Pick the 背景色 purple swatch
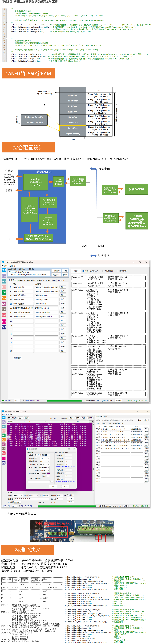The width and height of the screenshot is (154, 644). point(48,473)
